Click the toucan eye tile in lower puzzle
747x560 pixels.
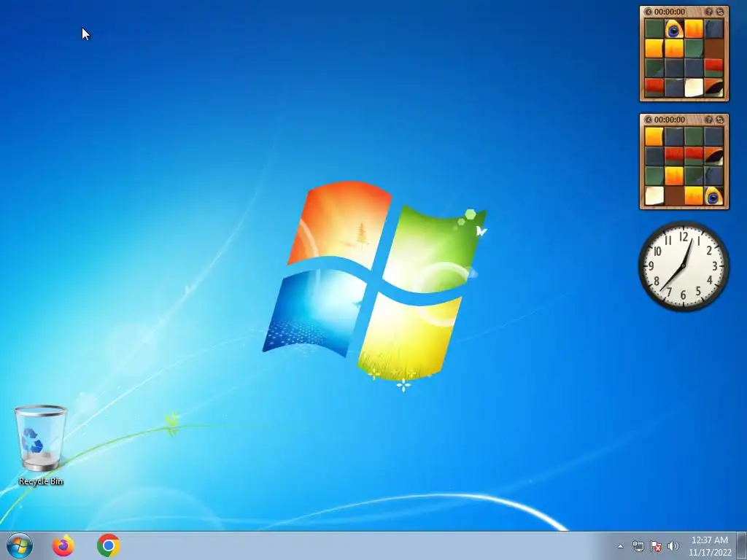point(713,195)
